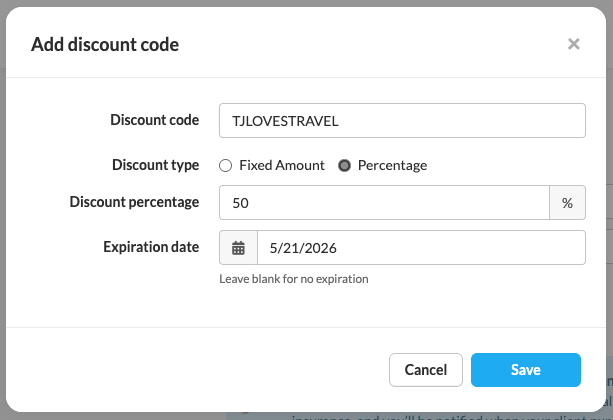The image size is (613, 420).
Task: Click the dimmed backdrop text below the dialog
Action: pos(450,416)
